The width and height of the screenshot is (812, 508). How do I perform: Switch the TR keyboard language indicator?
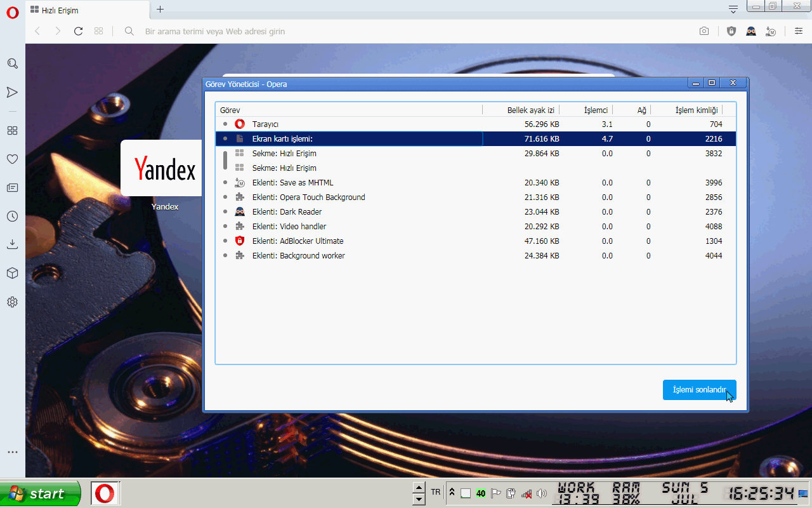coord(436,492)
